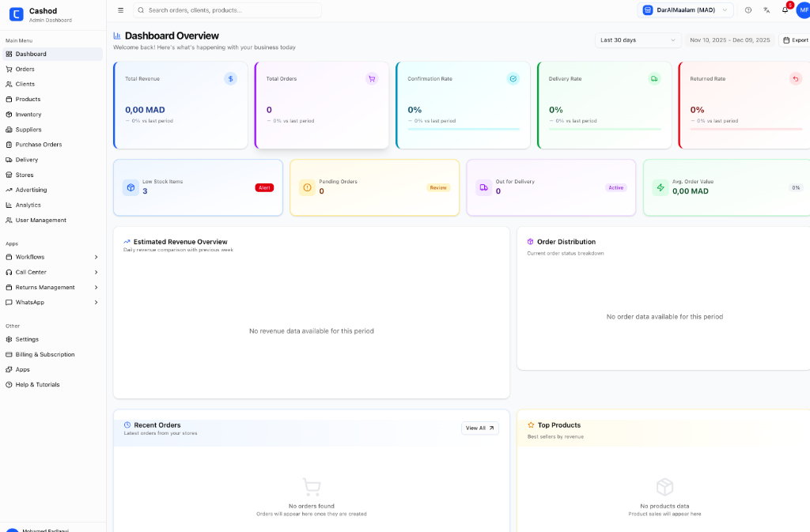Open the DarAlMaalam (MAD) store selector

[685, 10]
